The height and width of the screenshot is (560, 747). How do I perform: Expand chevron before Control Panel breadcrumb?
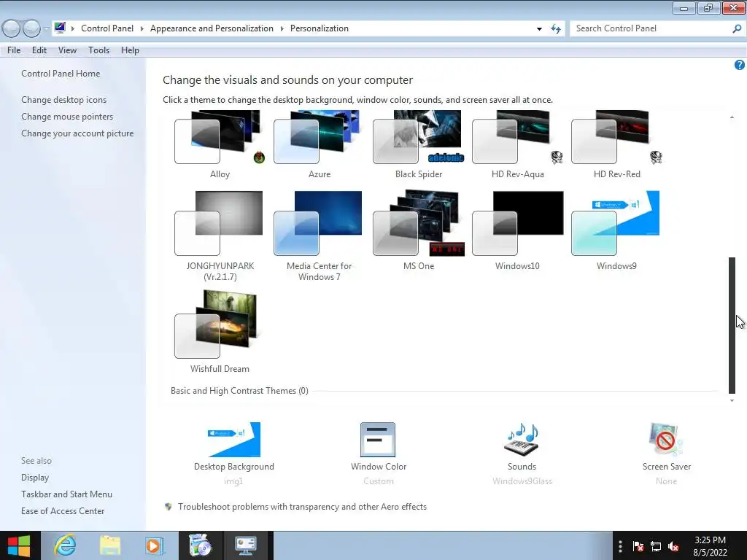(72, 28)
